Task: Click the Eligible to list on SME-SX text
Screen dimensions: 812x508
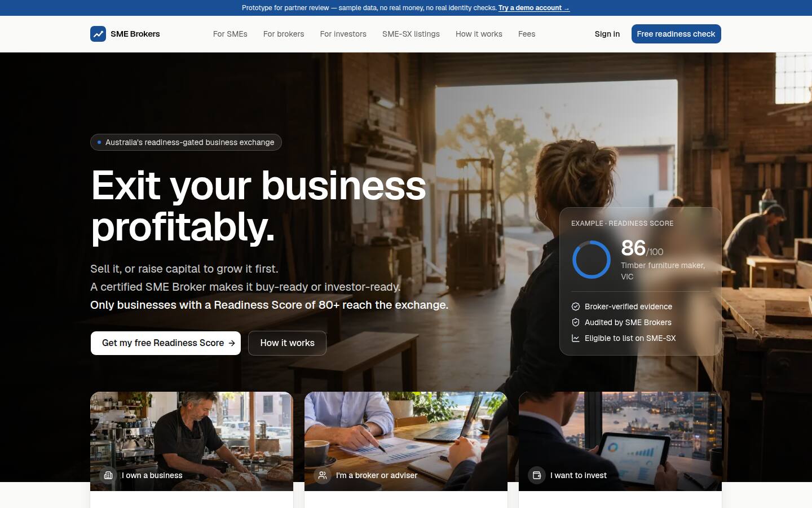Action: (630, 338)
